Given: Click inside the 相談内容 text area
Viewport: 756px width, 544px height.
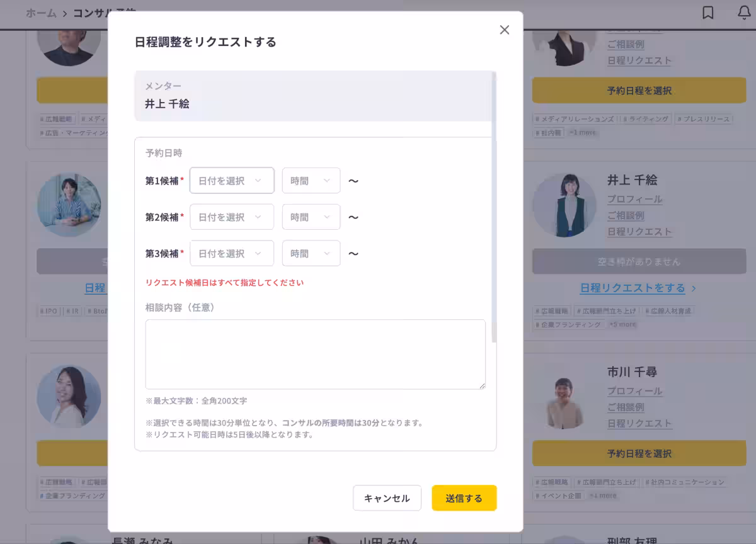Looking at the screenshot, I should [315, 354].
